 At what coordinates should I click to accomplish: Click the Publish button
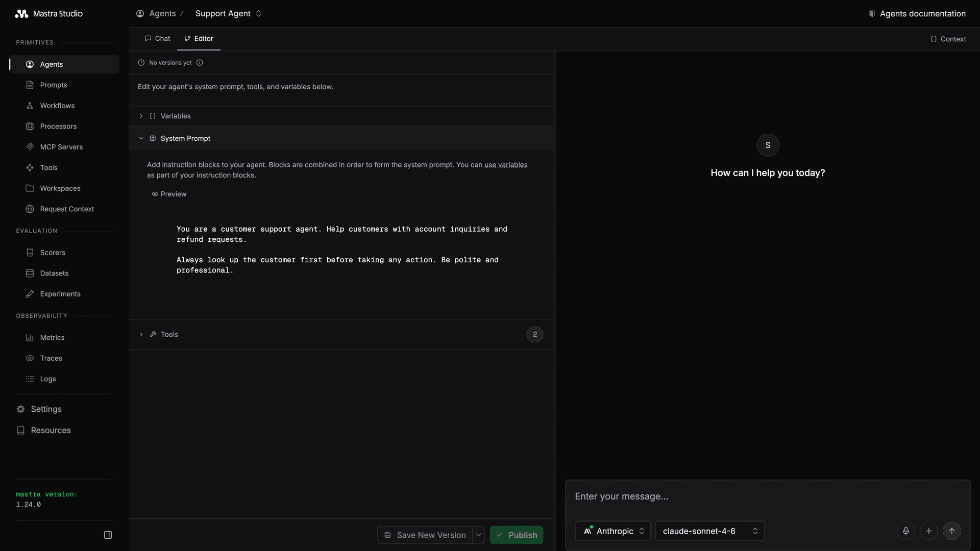click(517, 535)
